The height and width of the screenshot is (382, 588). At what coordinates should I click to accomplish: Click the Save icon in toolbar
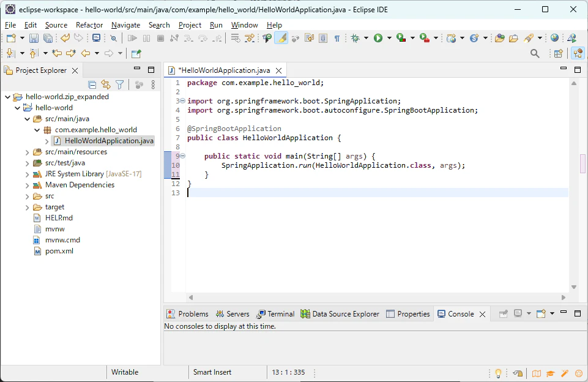coord(34,39)
